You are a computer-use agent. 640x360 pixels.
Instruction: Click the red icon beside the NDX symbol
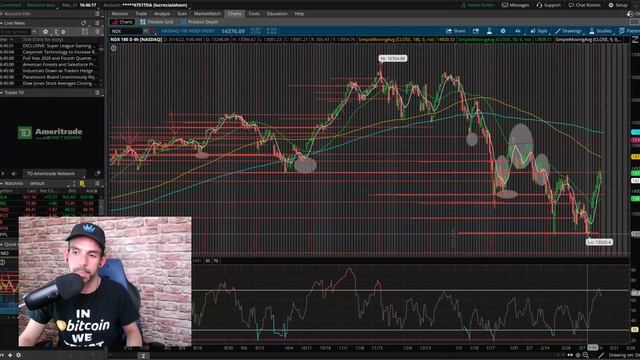(x=154, y=31)
